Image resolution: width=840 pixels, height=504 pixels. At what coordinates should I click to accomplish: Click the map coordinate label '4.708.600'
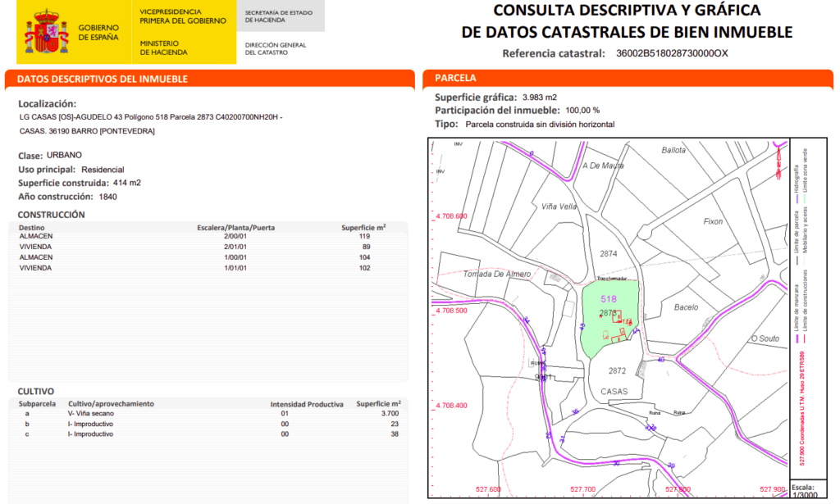(x=452, y=216)
